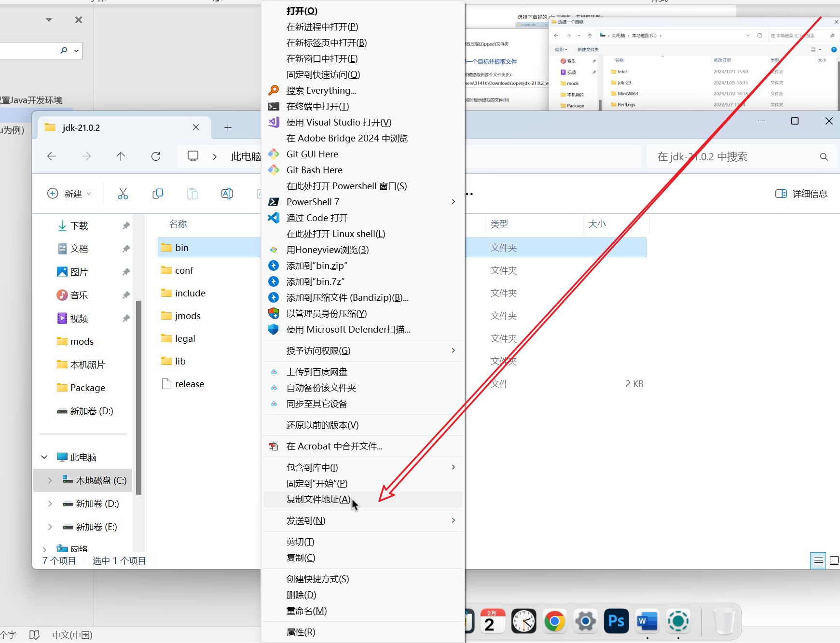Choose 上传到百度网盘

coord(363,372)
